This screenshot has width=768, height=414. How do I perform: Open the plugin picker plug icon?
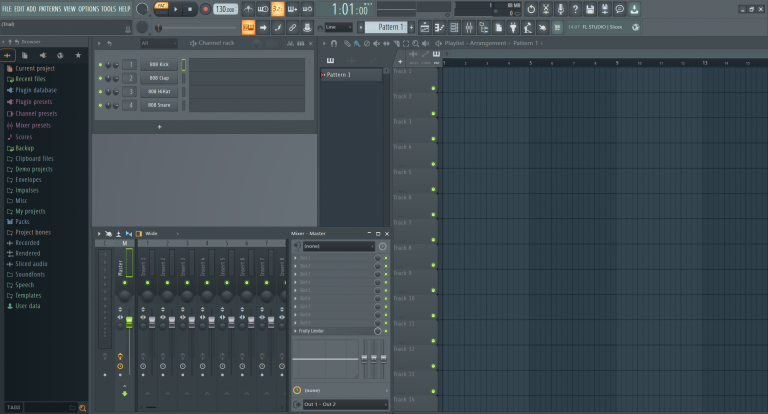pyautogui.click(x=513, y=27)
